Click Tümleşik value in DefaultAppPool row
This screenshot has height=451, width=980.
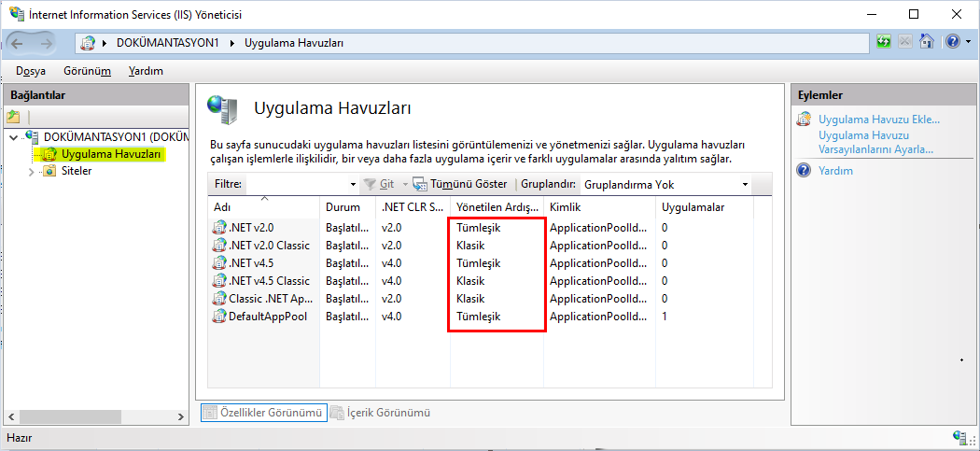[x=479, y=317]
